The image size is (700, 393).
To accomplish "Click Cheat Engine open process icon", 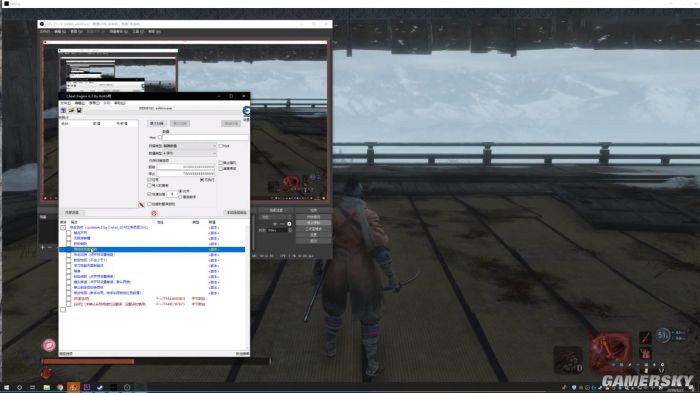I will coord(63,110).
